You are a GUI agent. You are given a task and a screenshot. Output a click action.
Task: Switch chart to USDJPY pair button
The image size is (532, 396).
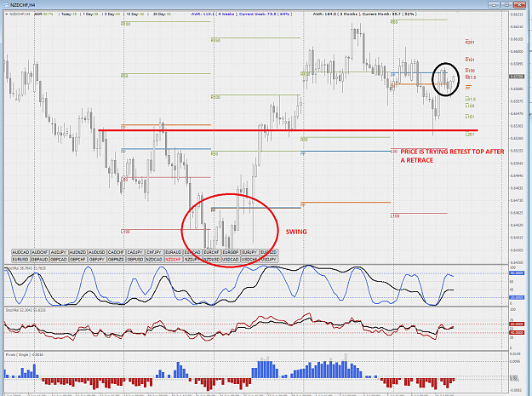pyautogui.click(x=269, y=260)
